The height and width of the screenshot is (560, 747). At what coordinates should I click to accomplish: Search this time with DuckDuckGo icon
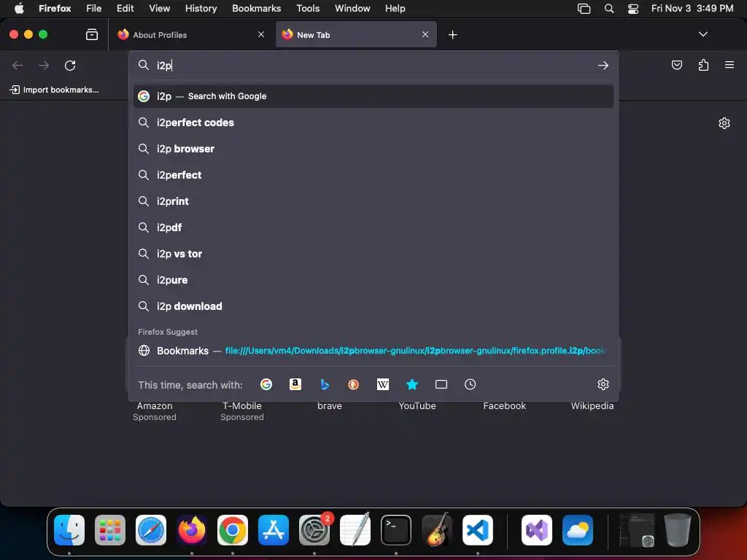coord(354,384)
